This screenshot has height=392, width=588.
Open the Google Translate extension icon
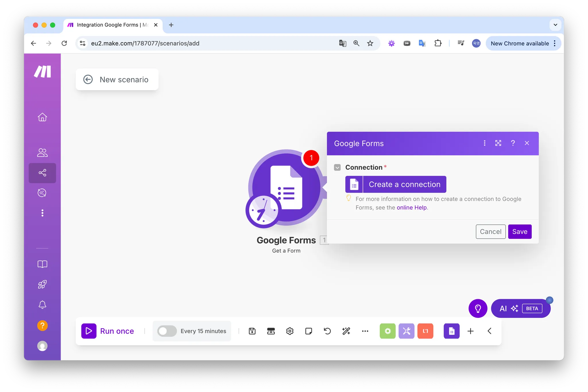click(x=422, y=43)
